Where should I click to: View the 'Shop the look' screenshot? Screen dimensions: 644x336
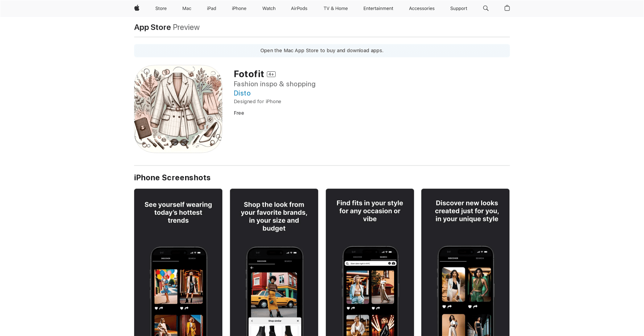[274, 262]
